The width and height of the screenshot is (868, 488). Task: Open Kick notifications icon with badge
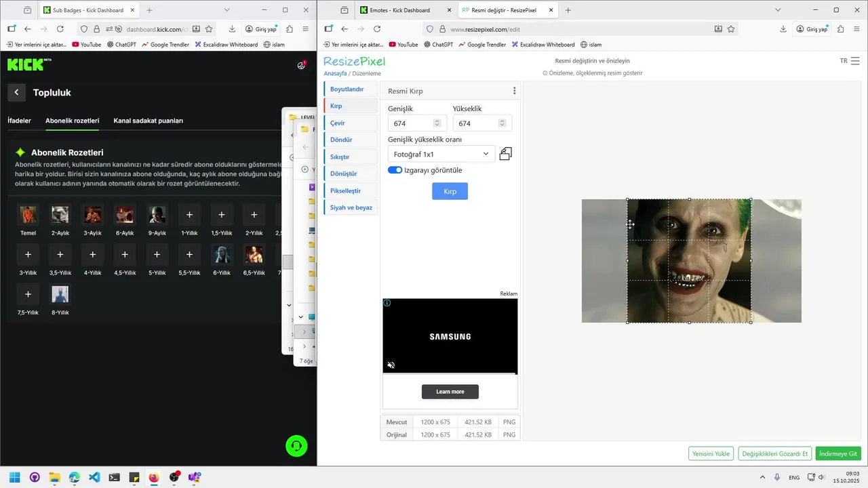[x=301, y=65]
